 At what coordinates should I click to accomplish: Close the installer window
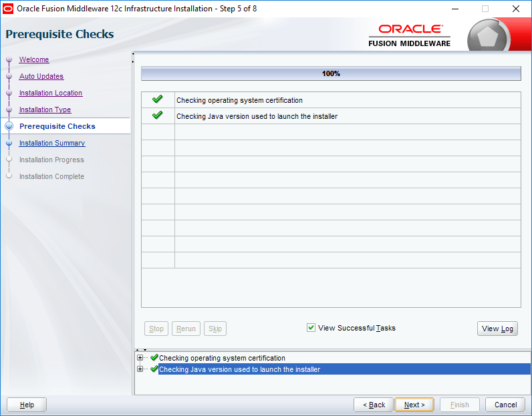[x=516, y=9]
